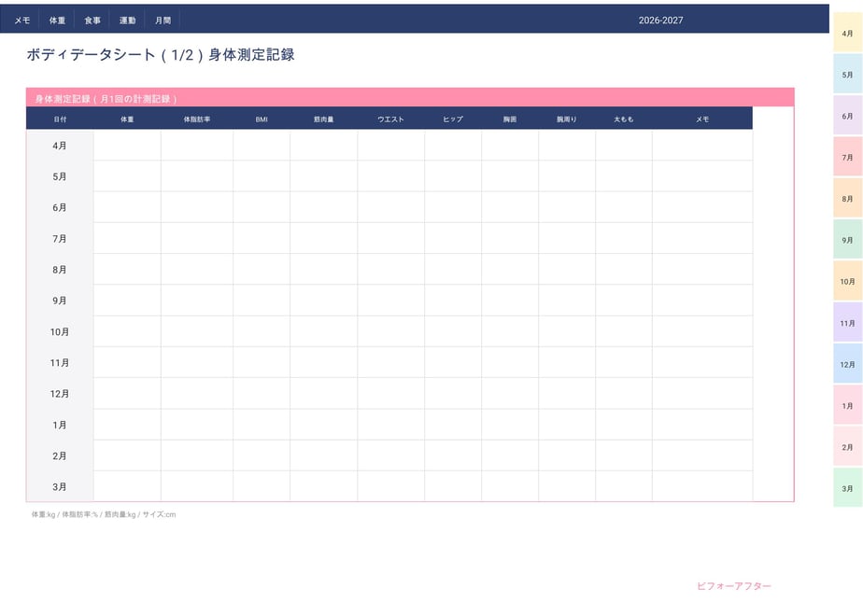Click the 太もも column header
Screen dimensions: 863x616
click(624, 119)
